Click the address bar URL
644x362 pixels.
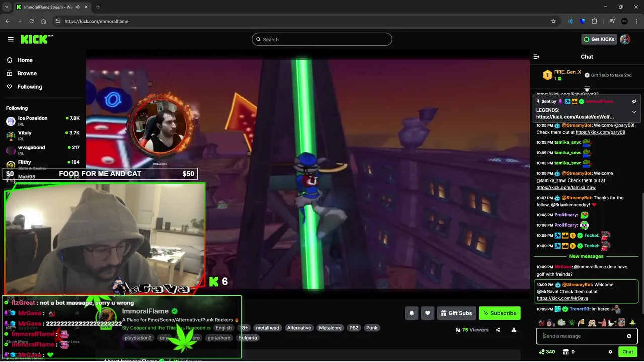97,21
